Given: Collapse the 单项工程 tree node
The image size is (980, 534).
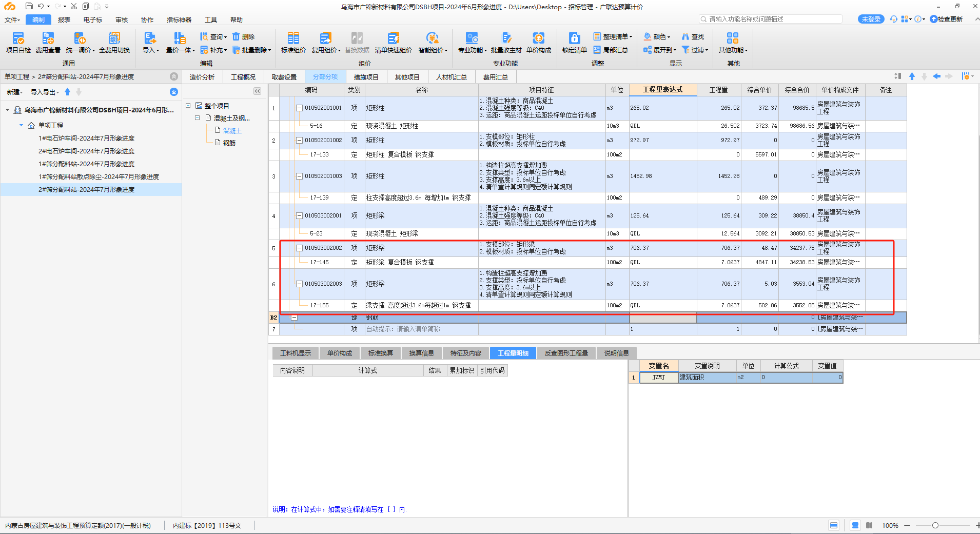Looking at the screenshot, I should point(21,125).
